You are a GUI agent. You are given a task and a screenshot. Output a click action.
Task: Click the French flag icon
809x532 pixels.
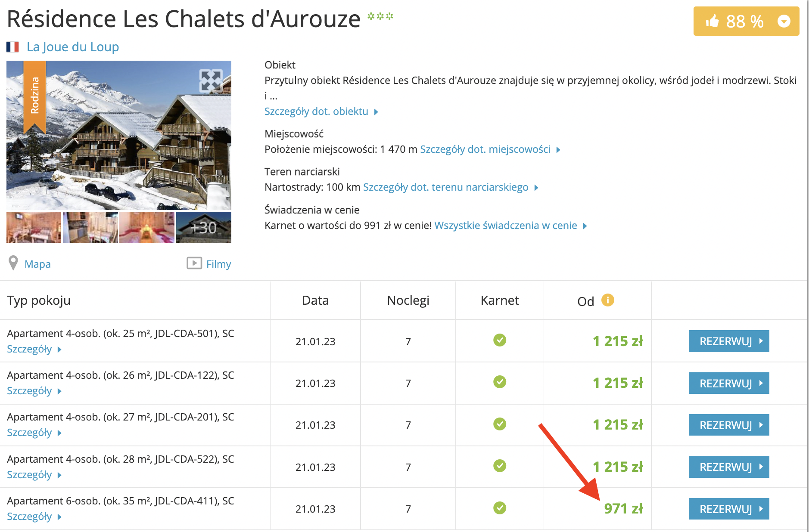(x=13, y=46)
